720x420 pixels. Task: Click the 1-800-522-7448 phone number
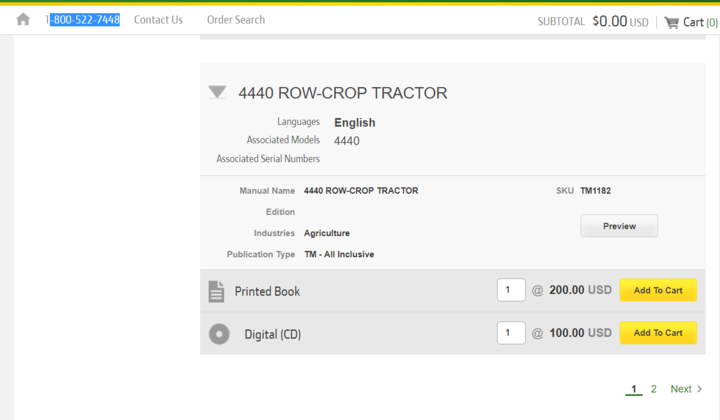tap(83, 20)
